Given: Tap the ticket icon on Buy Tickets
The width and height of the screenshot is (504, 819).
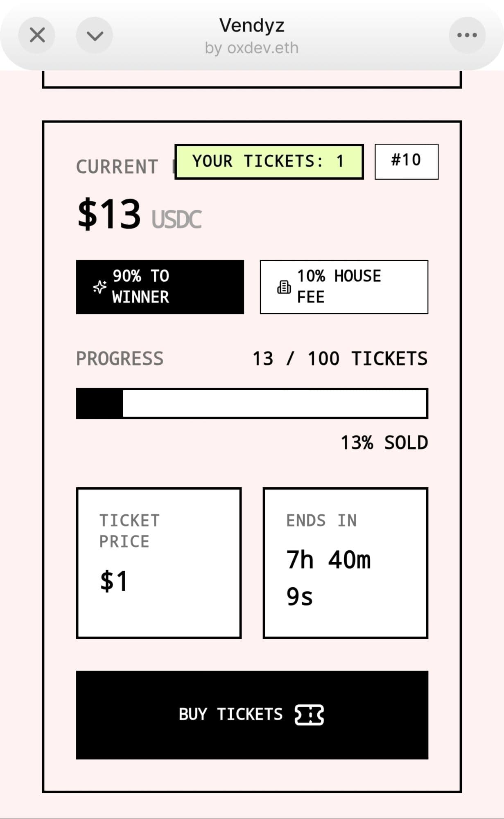Looking at the screenshot, I should tap(309, 715).
